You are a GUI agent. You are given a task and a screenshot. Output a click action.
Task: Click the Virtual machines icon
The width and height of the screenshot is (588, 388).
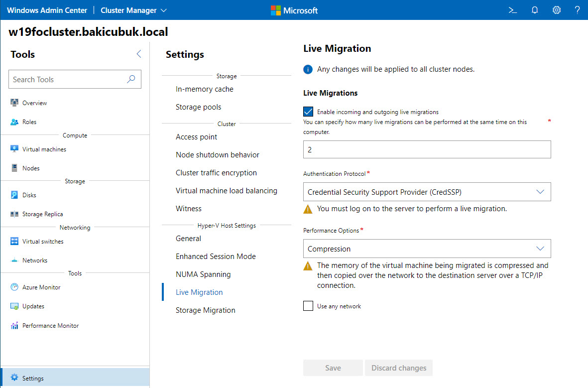14,149
